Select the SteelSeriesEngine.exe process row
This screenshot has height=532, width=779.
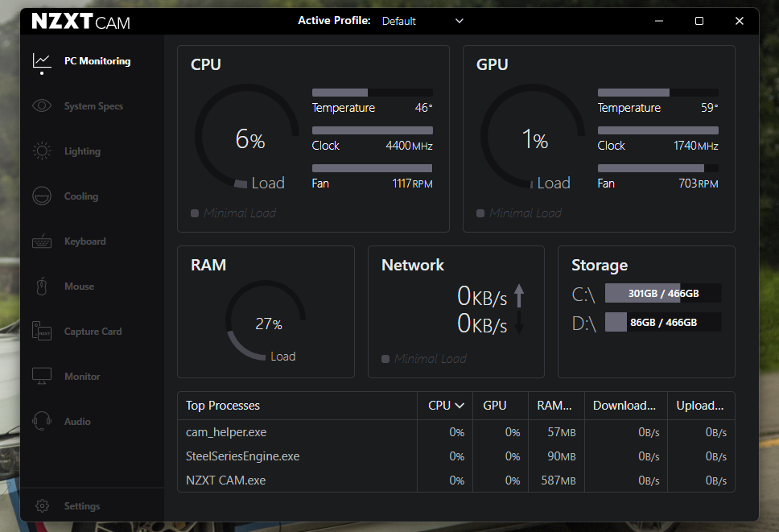pos(456,456)
